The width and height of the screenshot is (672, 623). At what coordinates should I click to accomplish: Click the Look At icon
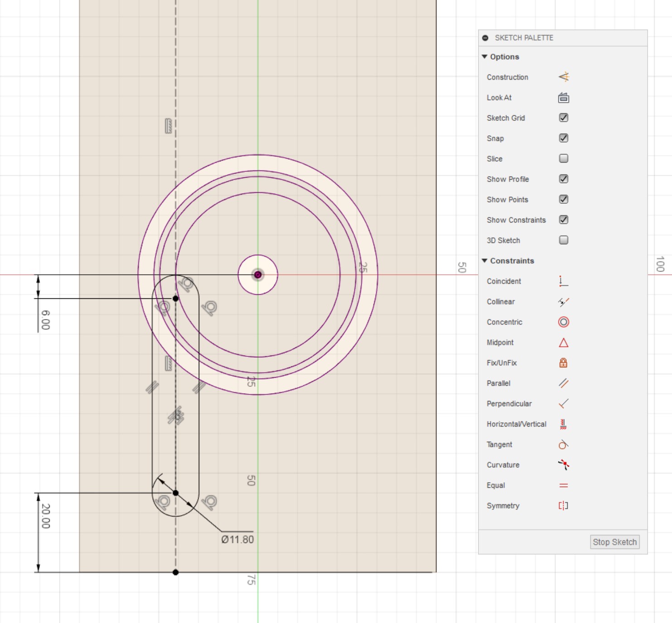point(563,97)
